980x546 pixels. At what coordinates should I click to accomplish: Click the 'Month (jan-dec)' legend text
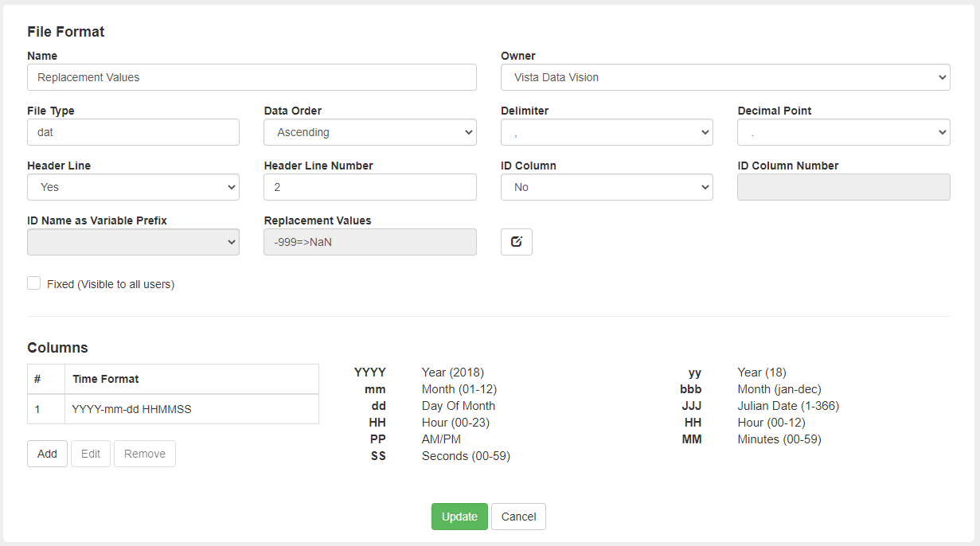click(779, 389)
